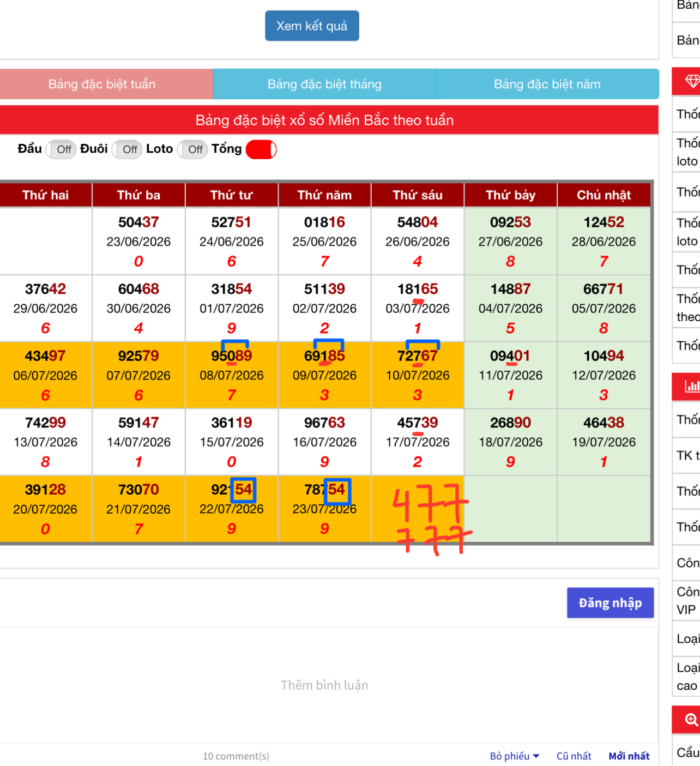Click the 39128 result cell for 20/07/2026
Image resolution: width=700 pixels, height=766 pixels.
point(46,509)
